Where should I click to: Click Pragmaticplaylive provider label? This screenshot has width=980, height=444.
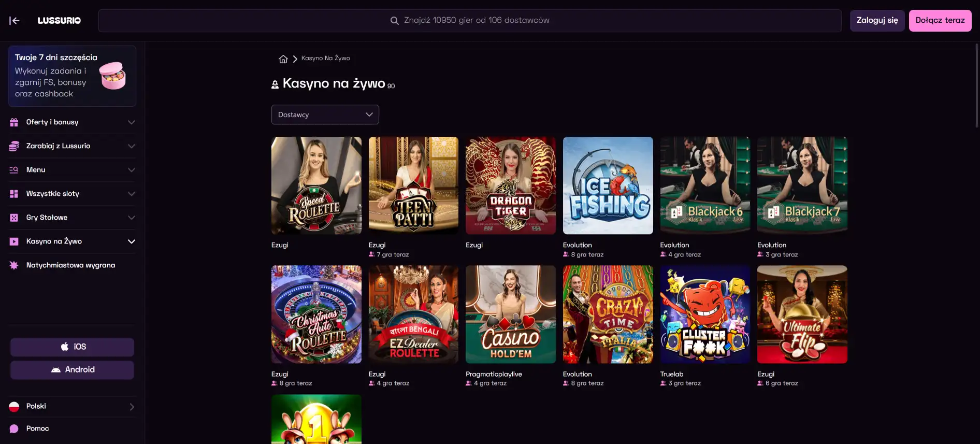[x=494, y=374]
